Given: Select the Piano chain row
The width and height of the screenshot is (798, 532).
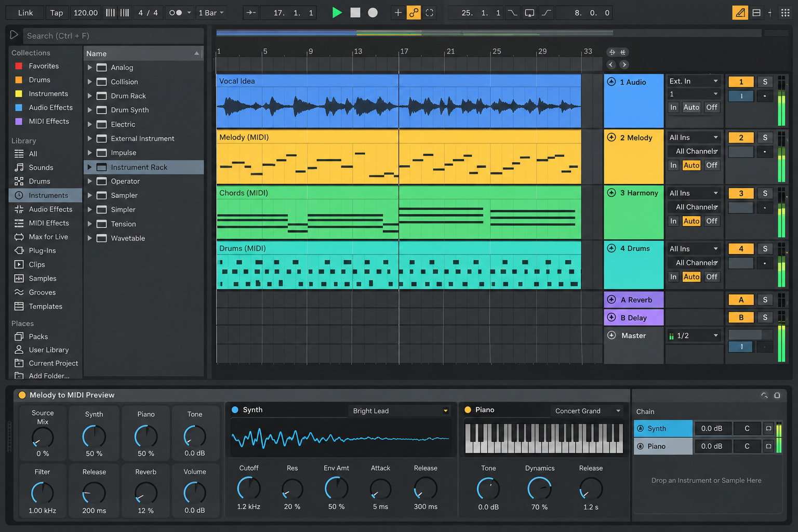Looking at the screenshot, I should (x=663, y=446).
